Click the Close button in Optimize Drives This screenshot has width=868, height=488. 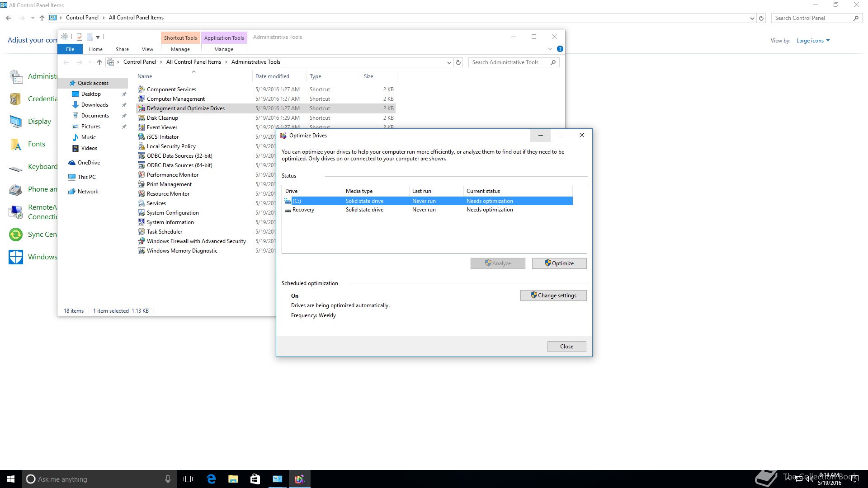tap(566, 347)
